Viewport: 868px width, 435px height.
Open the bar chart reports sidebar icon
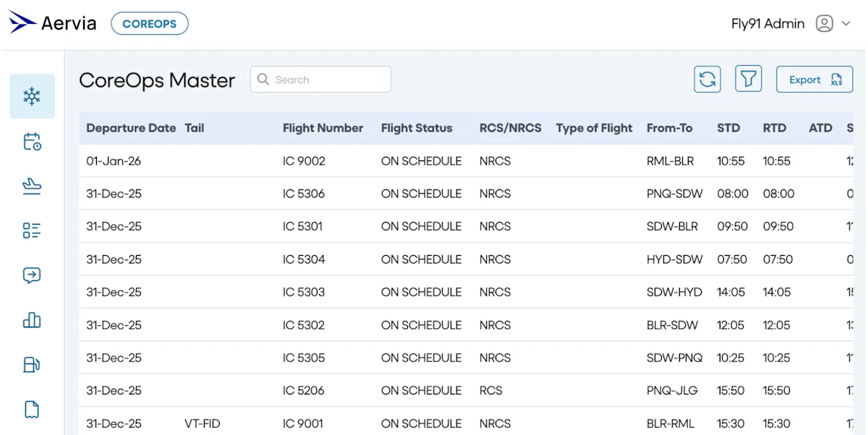click(32, 320)
